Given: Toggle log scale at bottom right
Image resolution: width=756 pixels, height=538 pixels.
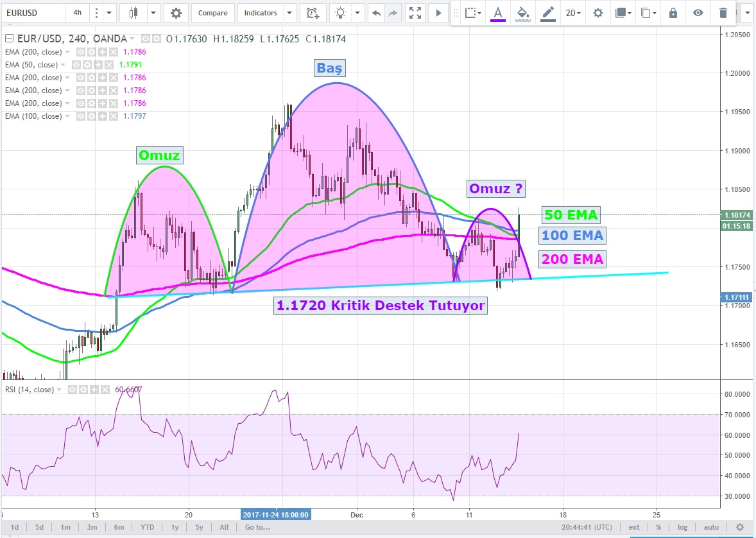Looking at the screenshot, I should click(681, 527).
